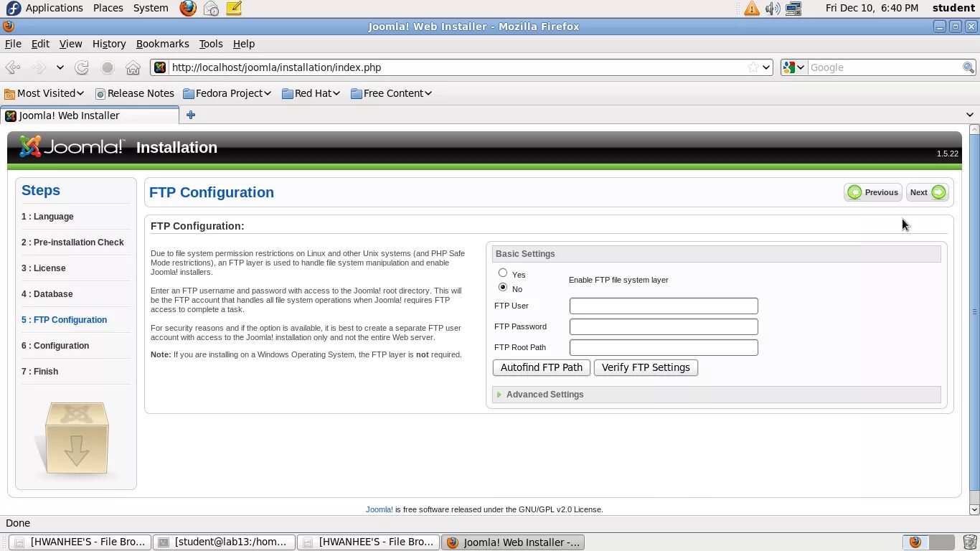980x551 pixels.
Task: Open the Help menu
Action: coord(244,44)
